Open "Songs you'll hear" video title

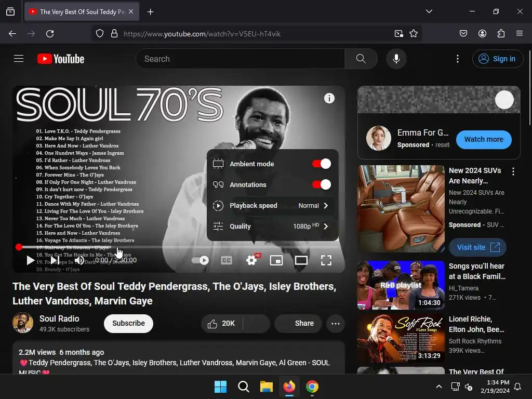[477, 271]
